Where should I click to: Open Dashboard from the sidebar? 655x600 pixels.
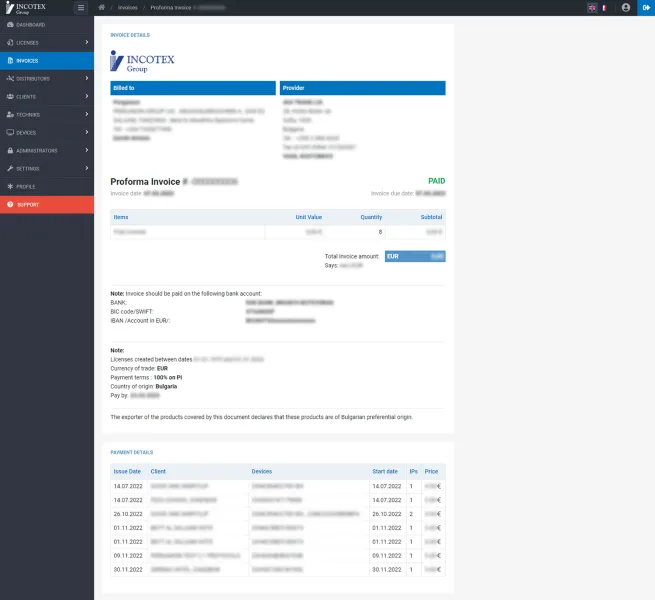tap(47, 25)
